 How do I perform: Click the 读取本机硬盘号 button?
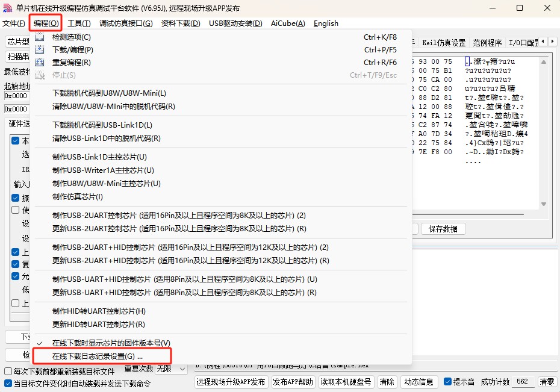346,382
